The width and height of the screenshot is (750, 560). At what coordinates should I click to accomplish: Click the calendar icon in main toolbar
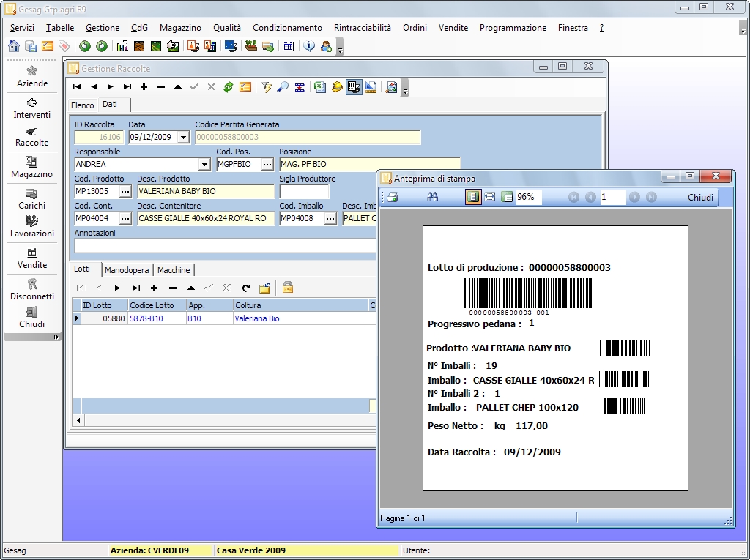[x=289, y=46]
